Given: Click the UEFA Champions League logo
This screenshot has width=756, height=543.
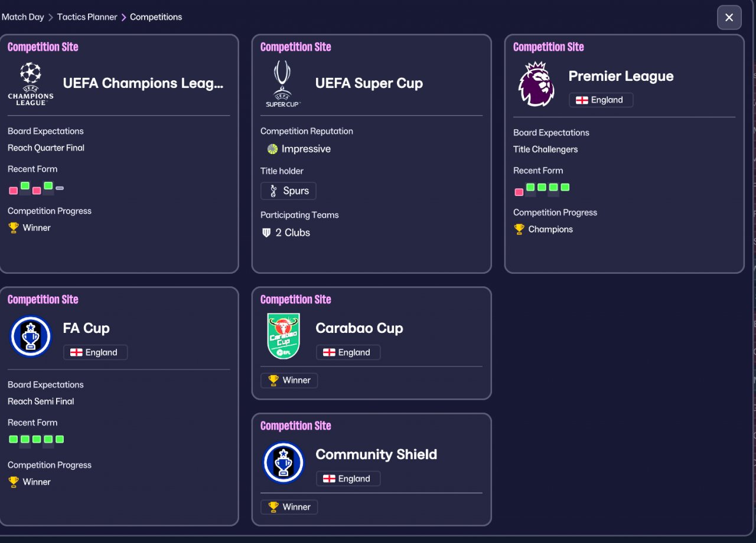Looking at the screenshot, I should point(31,84).
